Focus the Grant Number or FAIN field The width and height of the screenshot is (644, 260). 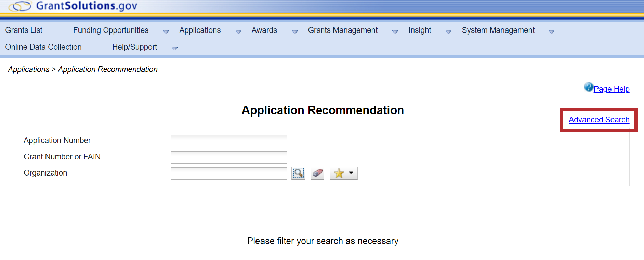(229, 157)
